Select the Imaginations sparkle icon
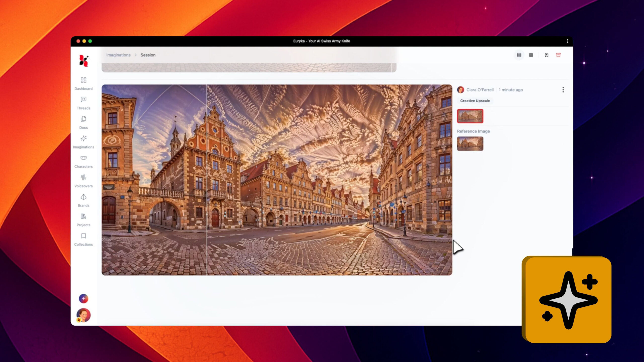Viewport: 644px width, 362px height. pos(83,139)
